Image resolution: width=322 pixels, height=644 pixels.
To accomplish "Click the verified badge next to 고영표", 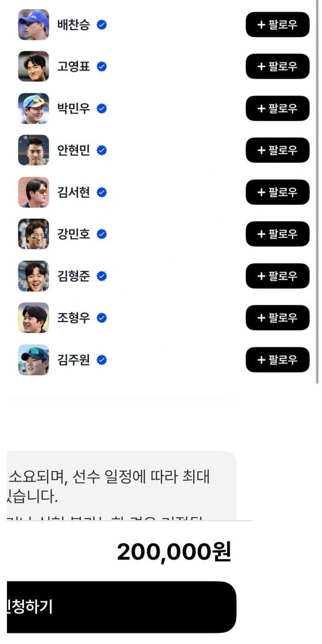I will pyautogui.click(x=102, y=66).
